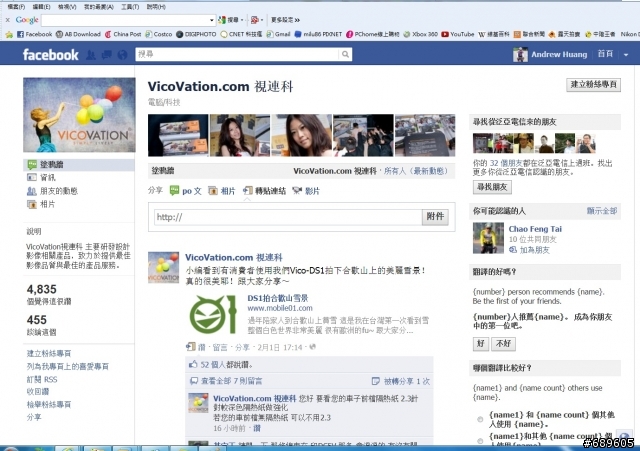Open the AB Download bookmark
The height and width of the screenshot is (451, 640).
(x=78, y=34)
